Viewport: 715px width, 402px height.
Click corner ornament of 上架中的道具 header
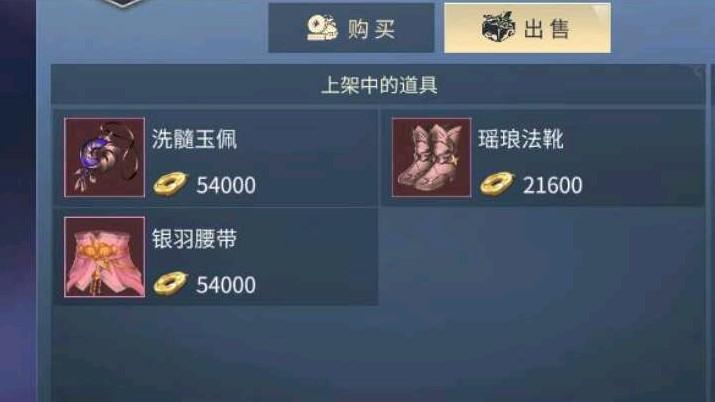click(697, 72)
